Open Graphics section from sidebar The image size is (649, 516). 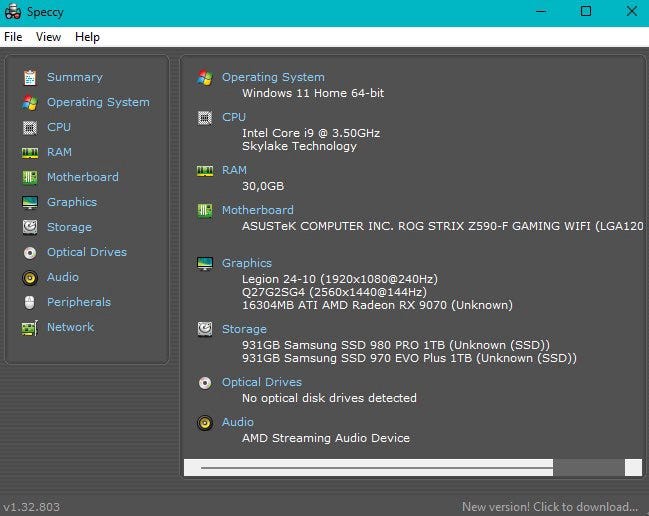tap(72, 202)
